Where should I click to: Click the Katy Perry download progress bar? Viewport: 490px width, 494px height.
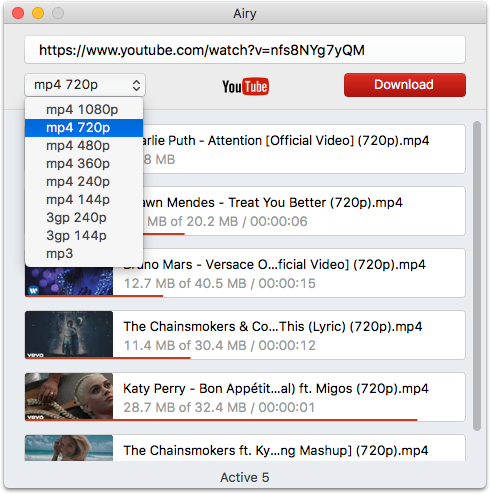(x=221, y=420)
